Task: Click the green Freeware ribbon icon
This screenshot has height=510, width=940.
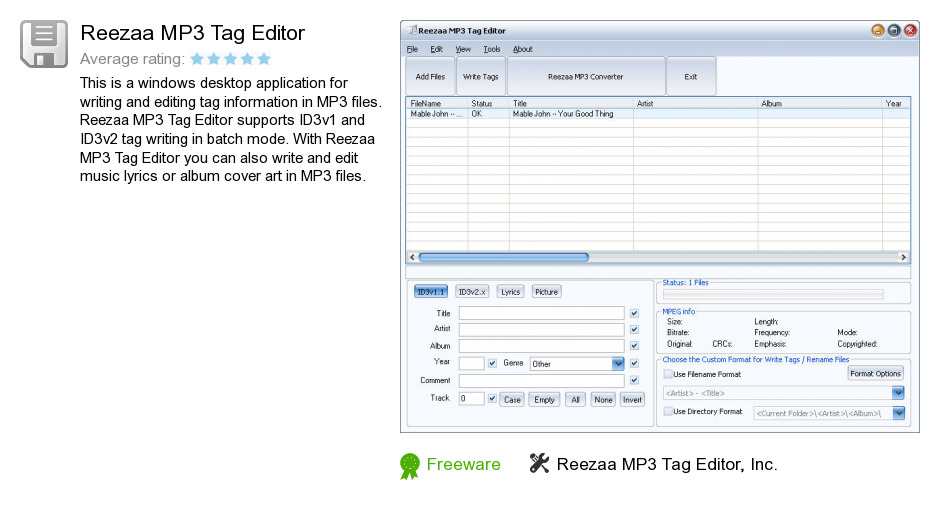Action: tap(409, 466)
